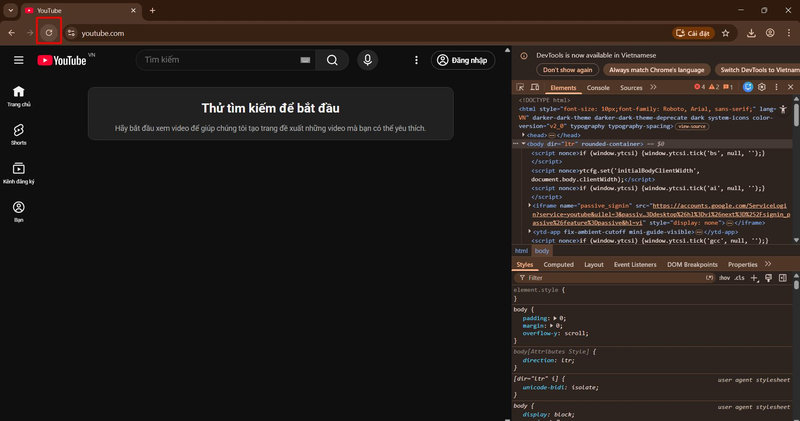Open the DevTools AI assistance icon
The width and height of the screenshot is (800, 421).
(x=748, y=87)
